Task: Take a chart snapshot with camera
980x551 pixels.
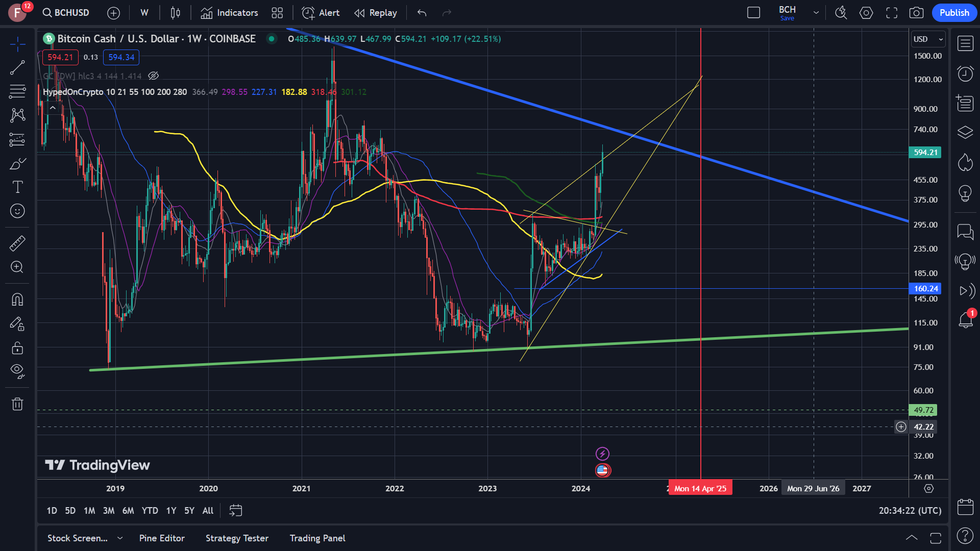Action: (x=916, y=13)
